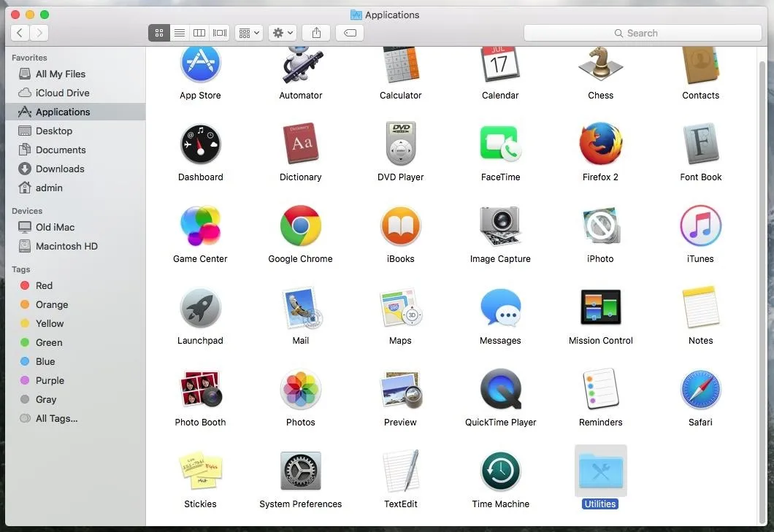Screen dimensions: 774x532
Task: Switch to column view mode
Action: click(x=199, y=33)
